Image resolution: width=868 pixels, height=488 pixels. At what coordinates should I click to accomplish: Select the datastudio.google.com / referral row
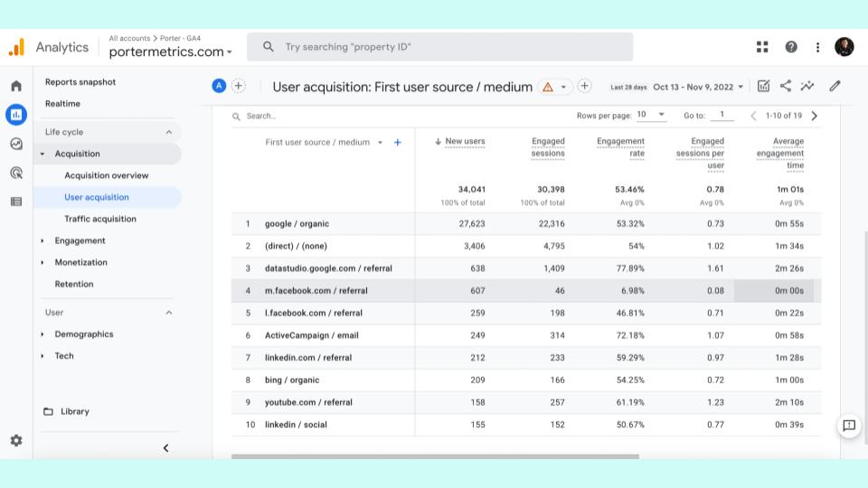click(x=526, y=268)
